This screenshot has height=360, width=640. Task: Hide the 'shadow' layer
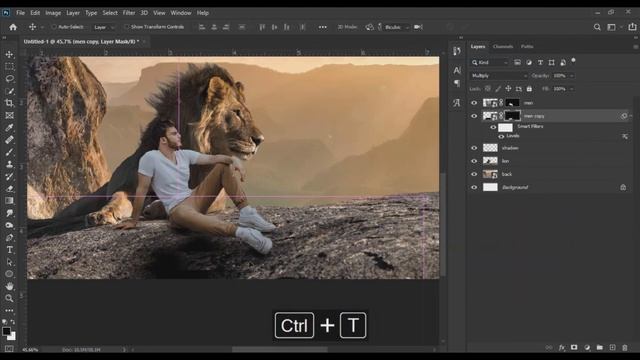tap(474, 148)
